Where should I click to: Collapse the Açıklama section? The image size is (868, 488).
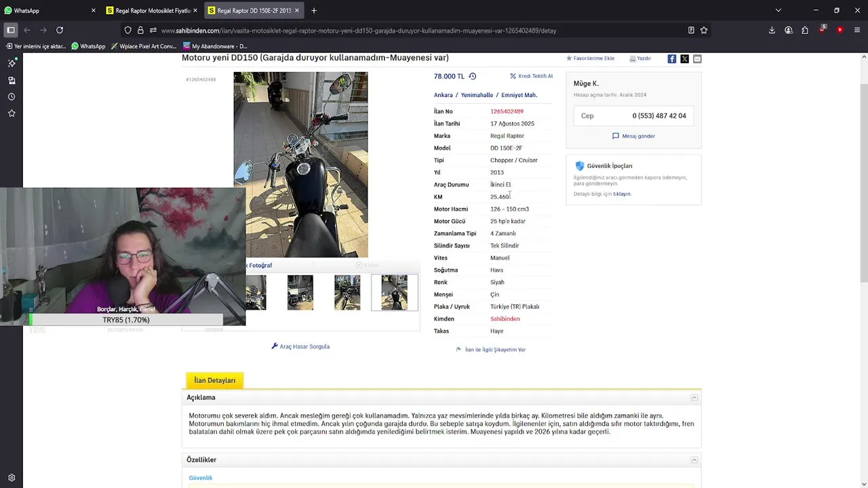pyautogui.click(x=694, y=398)
